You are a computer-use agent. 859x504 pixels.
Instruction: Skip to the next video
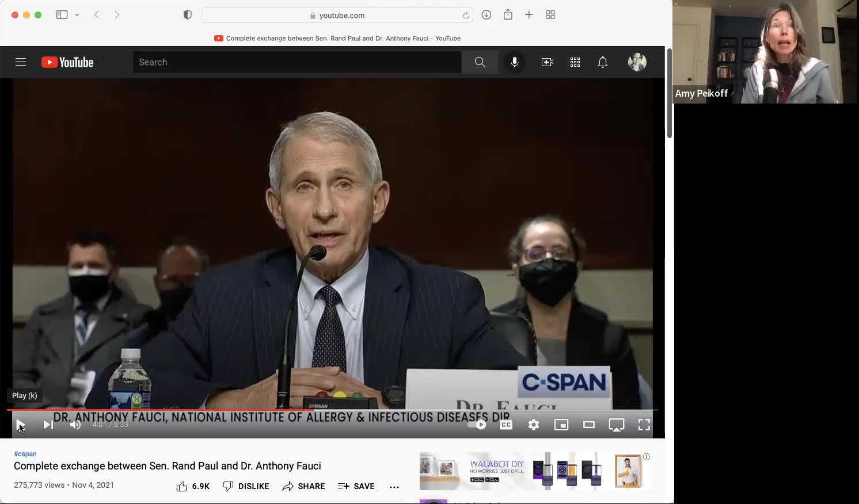click(48, 425)
